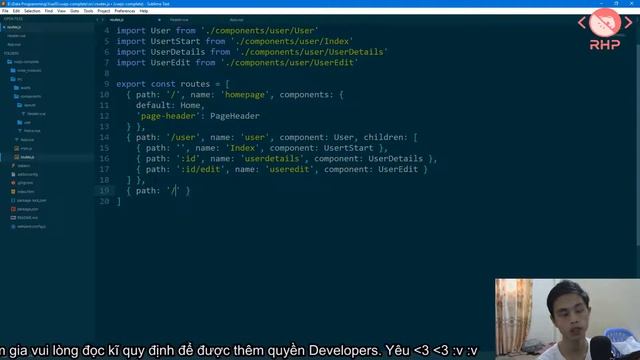The image size is (640, 360).
Task: Click line number 4 in the gutter
Action: [x=107, y=31]
